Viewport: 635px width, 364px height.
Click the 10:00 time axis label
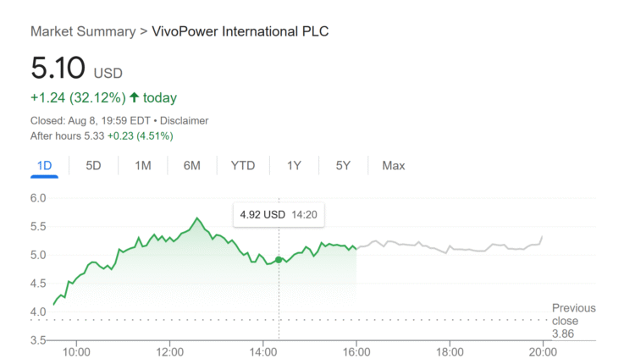coord(76,351)
